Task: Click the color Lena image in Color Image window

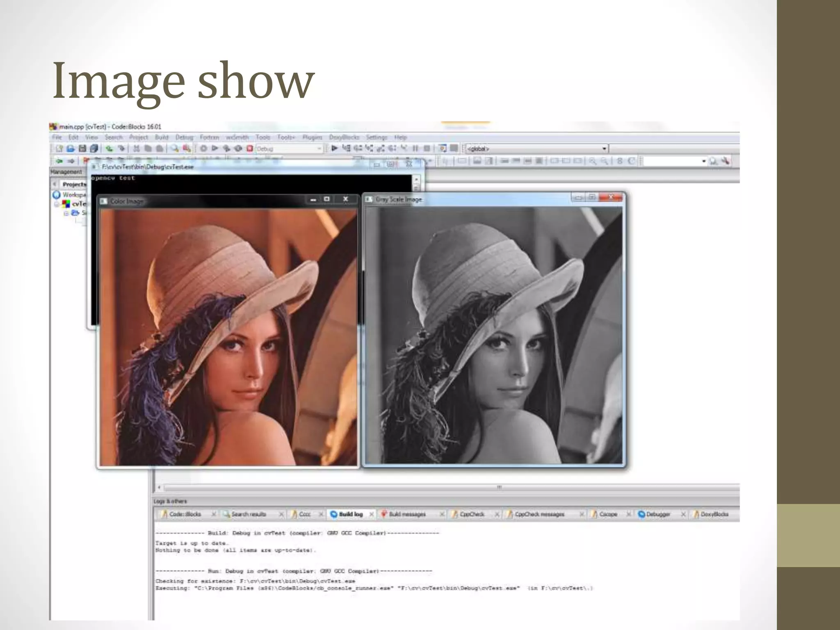Action: click(x=228, y=337)
